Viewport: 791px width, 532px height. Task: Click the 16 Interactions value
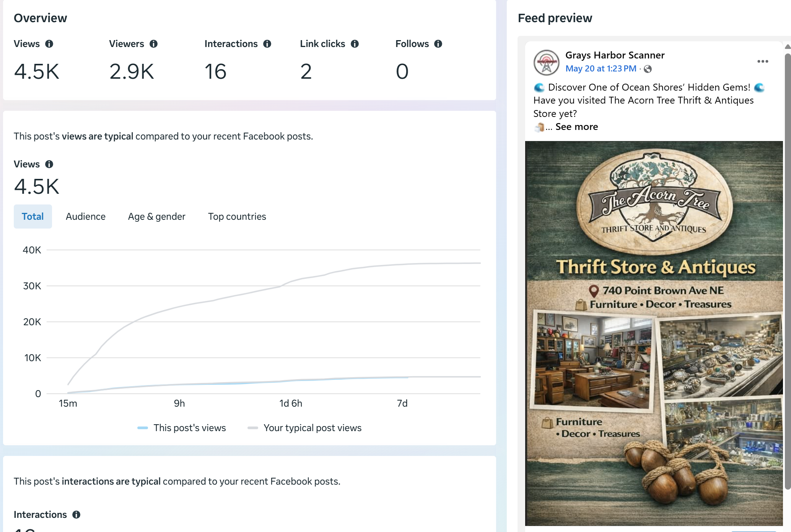[x=216, y=71]
